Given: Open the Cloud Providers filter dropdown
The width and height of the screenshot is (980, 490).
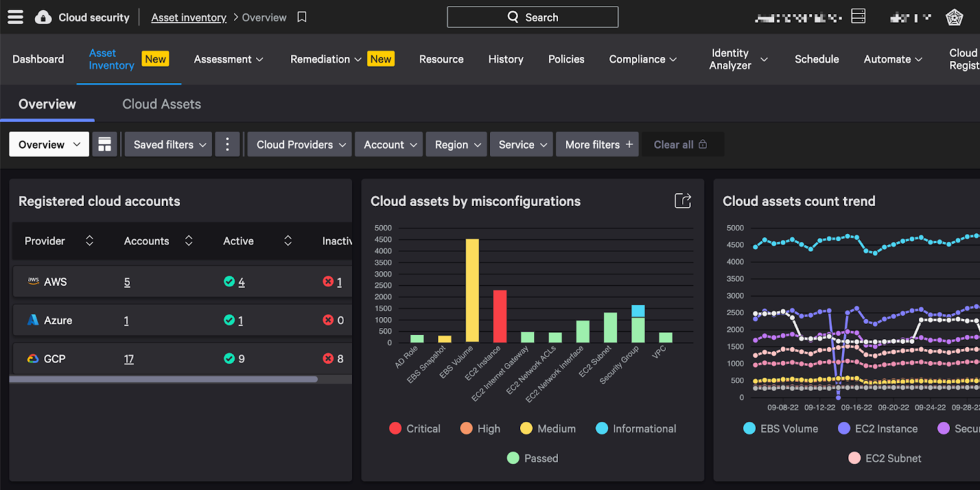Looking at the screenshot, I should tap(299, 144).
